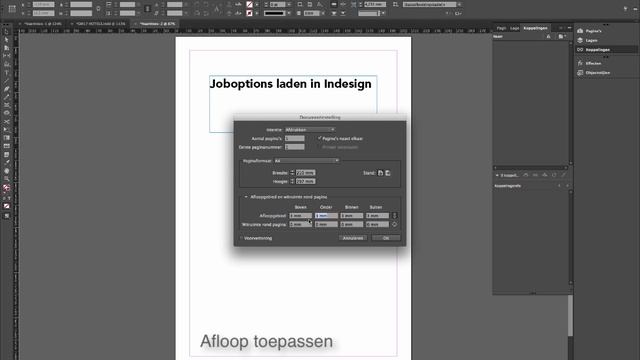Screen dimensions: 640x360
Task: Switch to the first document tab
Action: click(43, 24)
